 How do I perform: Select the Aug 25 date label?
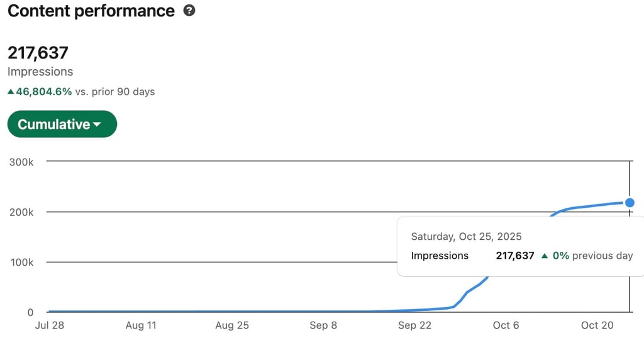(232, 325)
